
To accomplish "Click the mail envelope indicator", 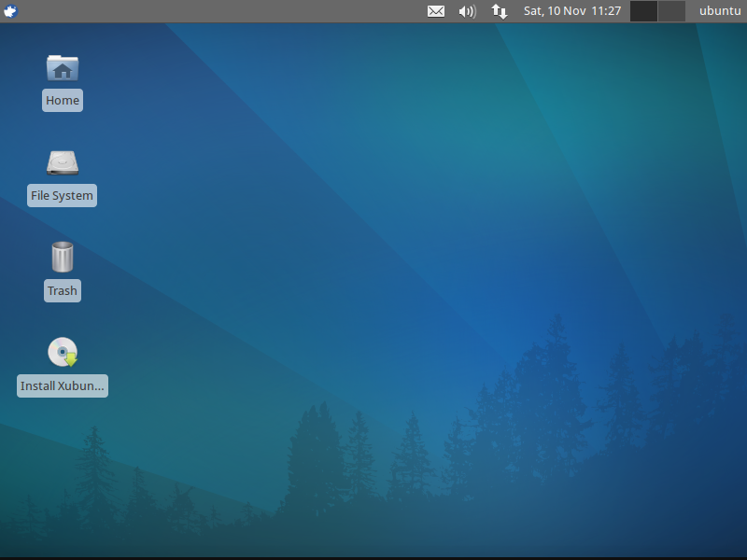I will [436, 11].
